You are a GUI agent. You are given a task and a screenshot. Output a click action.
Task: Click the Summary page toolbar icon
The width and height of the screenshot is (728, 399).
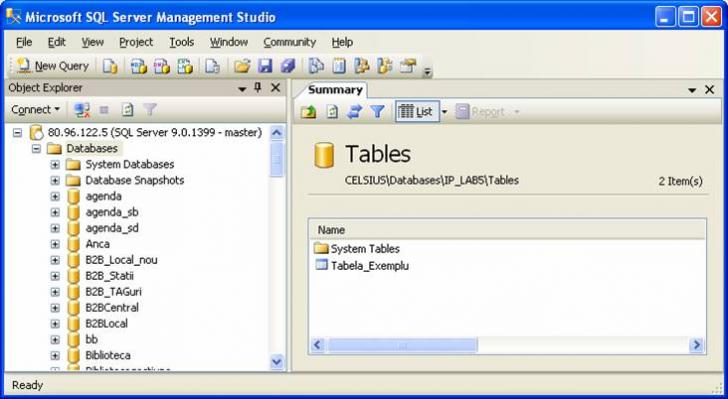pyautogui.click(x=339, y=66)
